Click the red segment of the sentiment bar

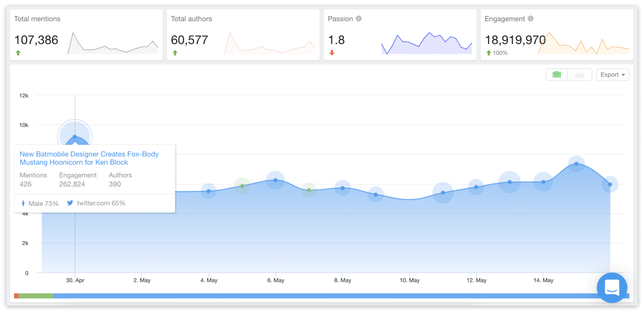pyautogui.click(x=17, y=296)
